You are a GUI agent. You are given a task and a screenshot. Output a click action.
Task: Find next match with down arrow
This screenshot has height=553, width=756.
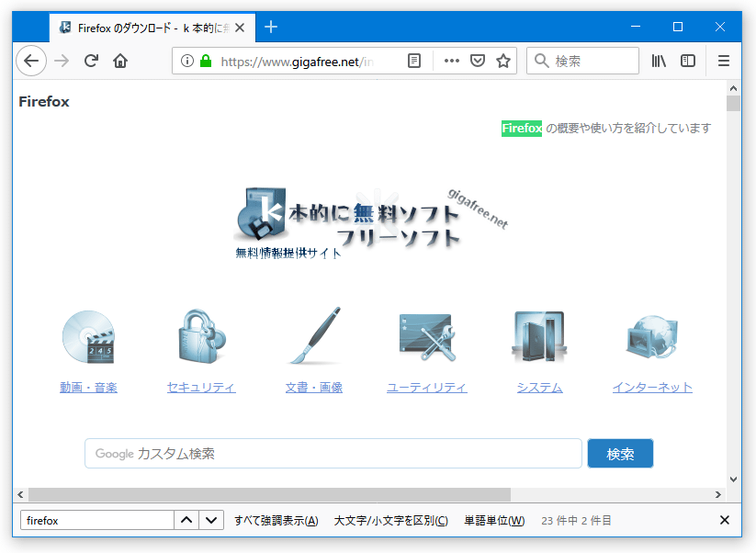(211, 520)
